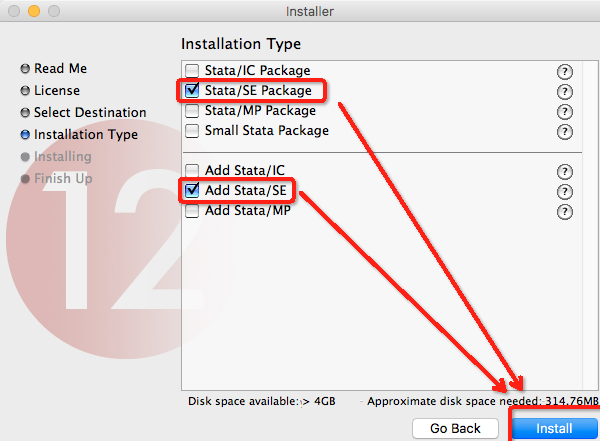
Task: Enable the Stata/IC Package checkbox
Action: pyautogui.click(x=192, y=72)
